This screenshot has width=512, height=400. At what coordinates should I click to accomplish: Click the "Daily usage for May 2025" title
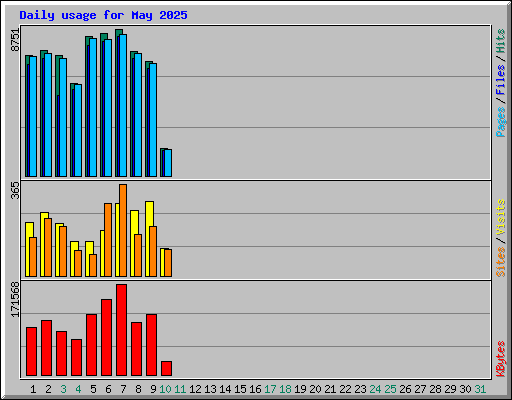[x=103, y=15]
